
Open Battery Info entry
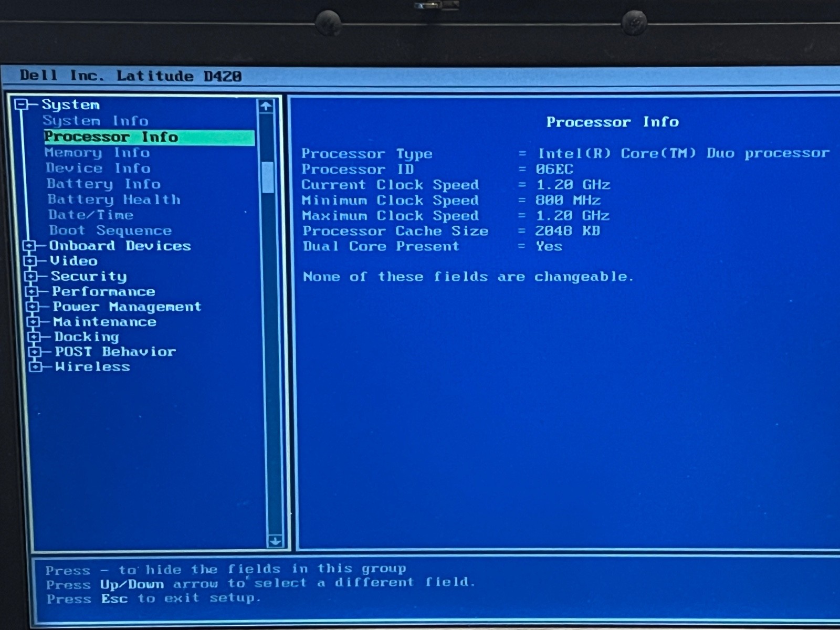point(103,184)
